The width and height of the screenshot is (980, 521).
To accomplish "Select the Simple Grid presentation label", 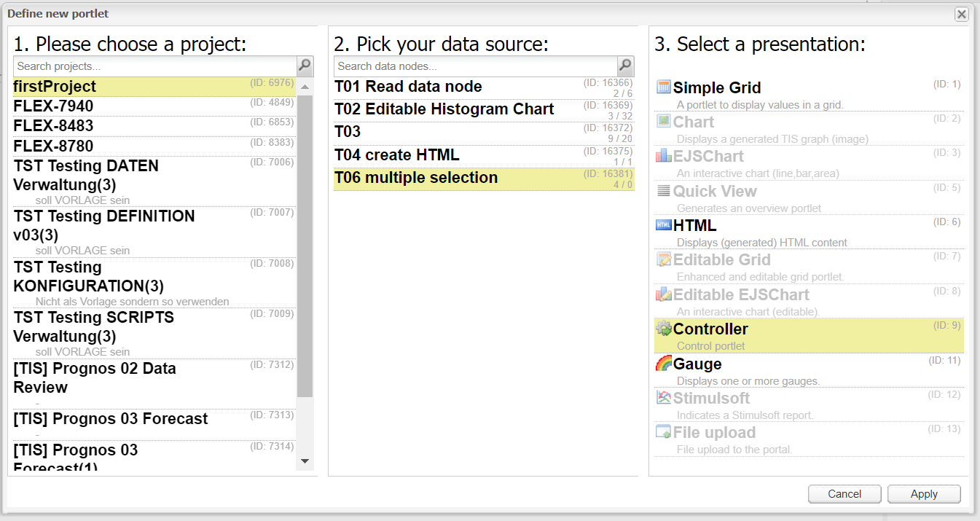I will click(717, 88).
